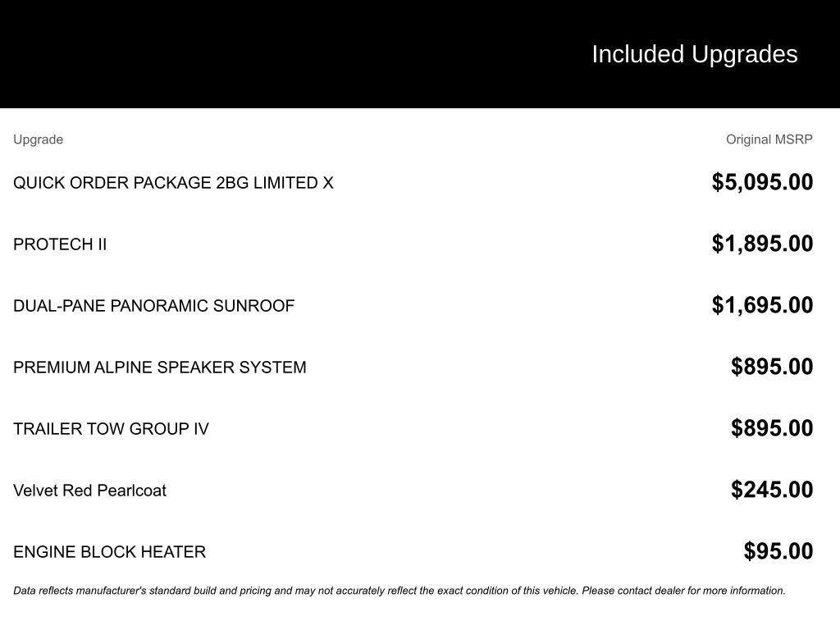Click the empty black header banner area

point(246,54)
